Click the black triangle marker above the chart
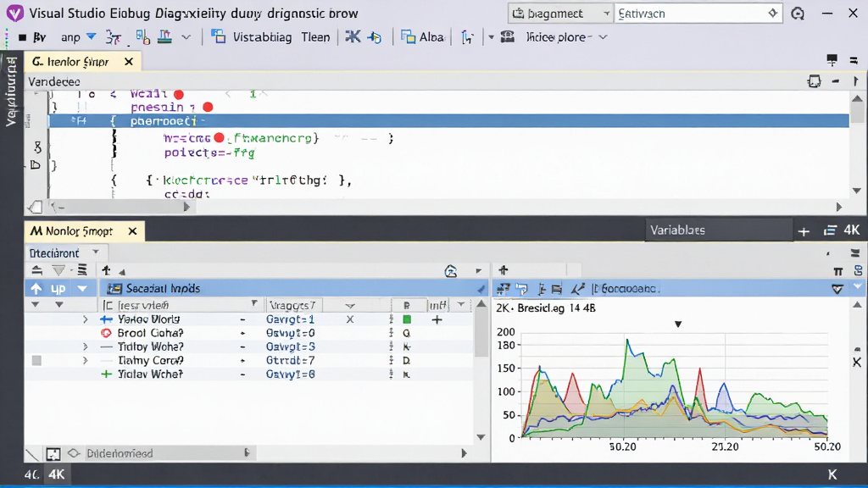 click(677, 324)
